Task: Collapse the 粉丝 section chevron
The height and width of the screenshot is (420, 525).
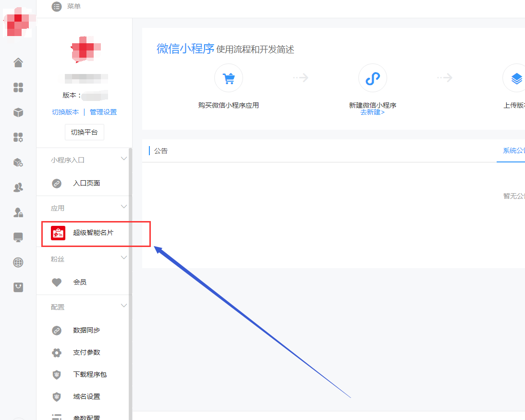Action: click(x=124, y=258)
